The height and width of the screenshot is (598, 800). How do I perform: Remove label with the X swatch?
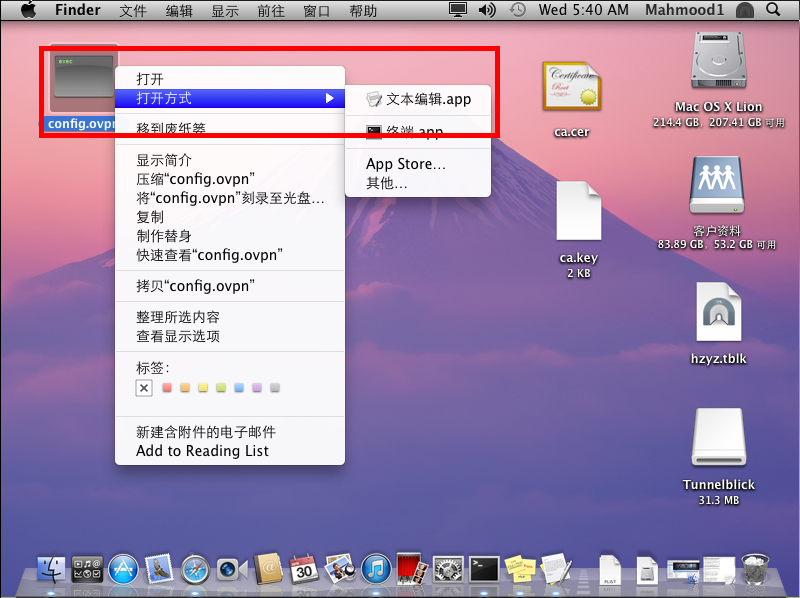click(144, 388)
